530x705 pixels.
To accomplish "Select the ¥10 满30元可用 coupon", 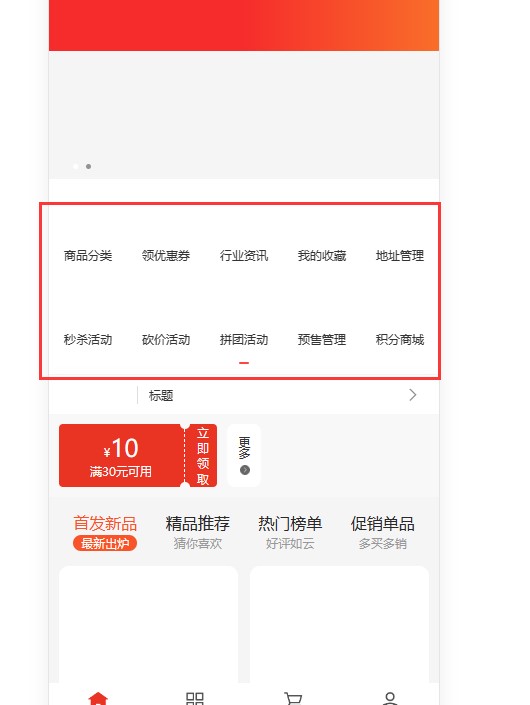I will pos(121,456).
